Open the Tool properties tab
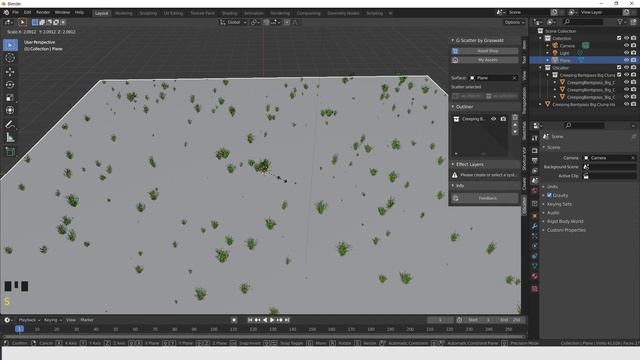Image resolution: width=640 pixels, height=360 pixels. click(535, 139)
